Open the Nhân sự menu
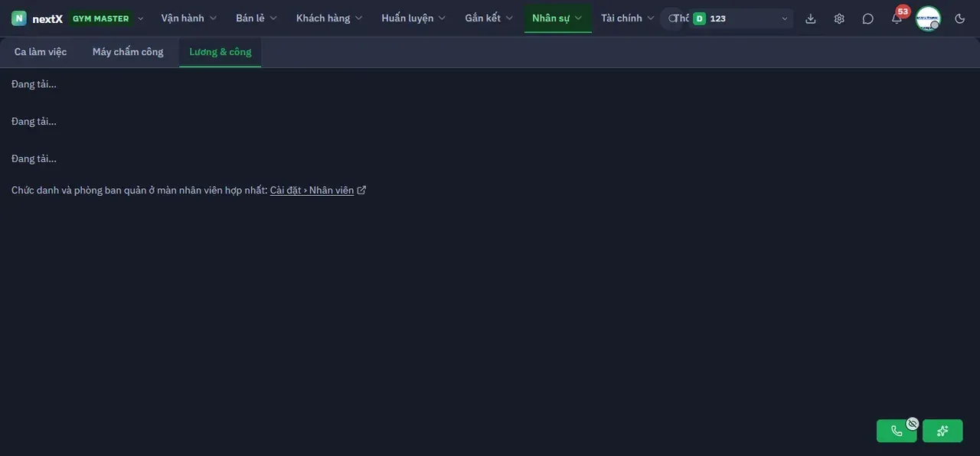The height and width of the screenshot is (456, 980). pos(557,18)
